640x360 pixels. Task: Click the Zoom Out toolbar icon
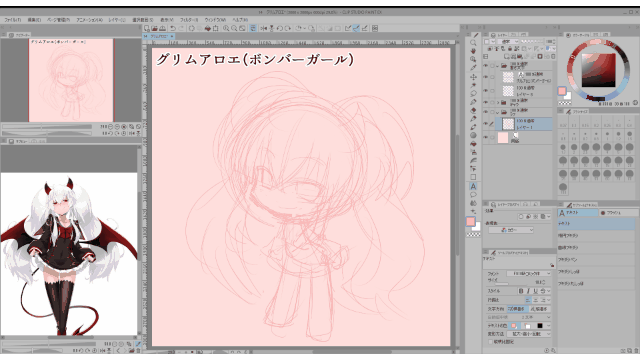point(234,28)
